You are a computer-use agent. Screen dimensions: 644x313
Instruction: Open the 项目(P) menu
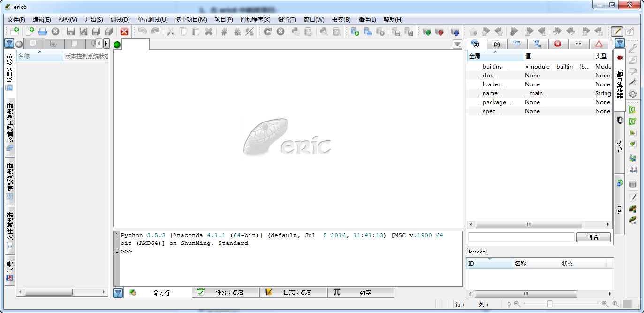click(224, 19)
